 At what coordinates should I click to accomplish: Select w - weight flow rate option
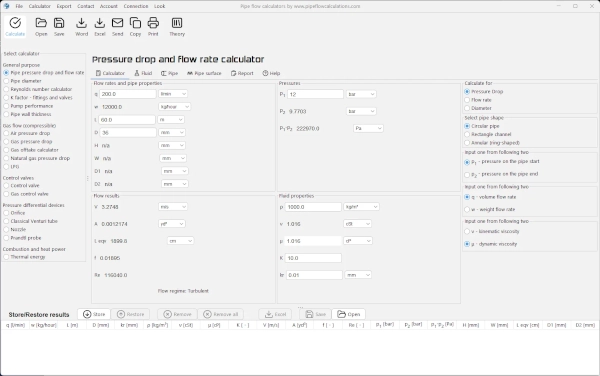click(490, 209)
